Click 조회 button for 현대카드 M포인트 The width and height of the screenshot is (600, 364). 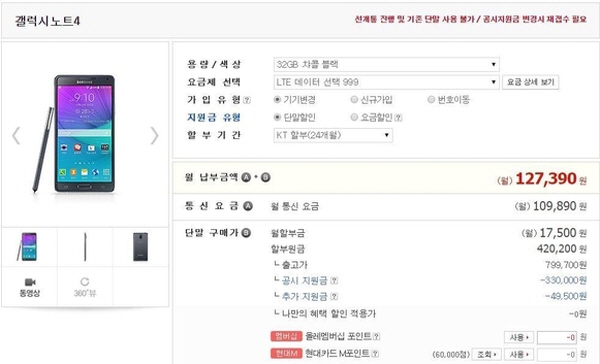pyautogui.click(x=486, y=354)
